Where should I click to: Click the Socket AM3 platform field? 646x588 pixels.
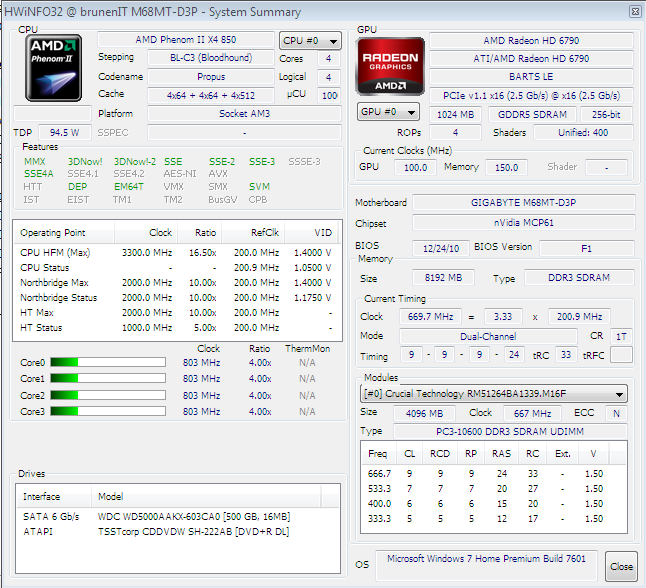point(244,114)
